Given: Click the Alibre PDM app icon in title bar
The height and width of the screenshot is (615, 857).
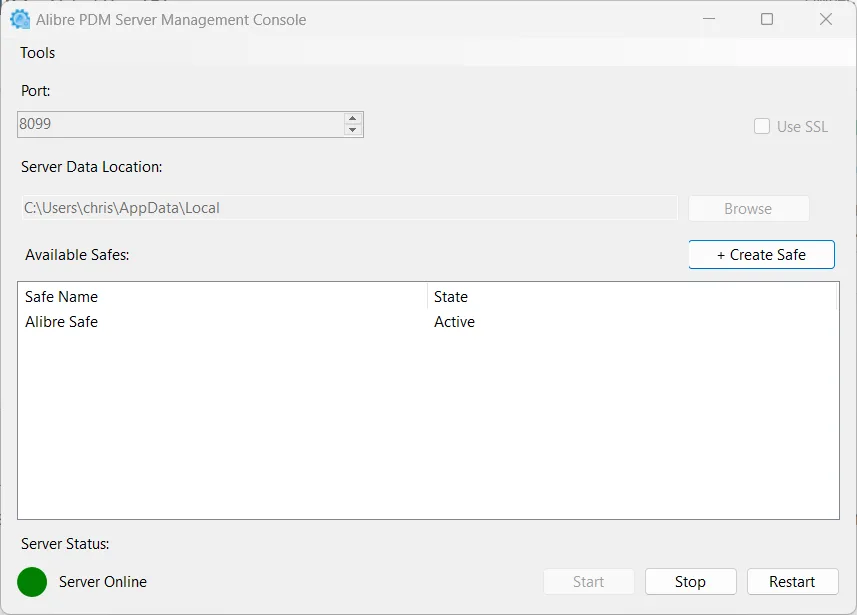Looking at the screenshot, I should 20,20.
